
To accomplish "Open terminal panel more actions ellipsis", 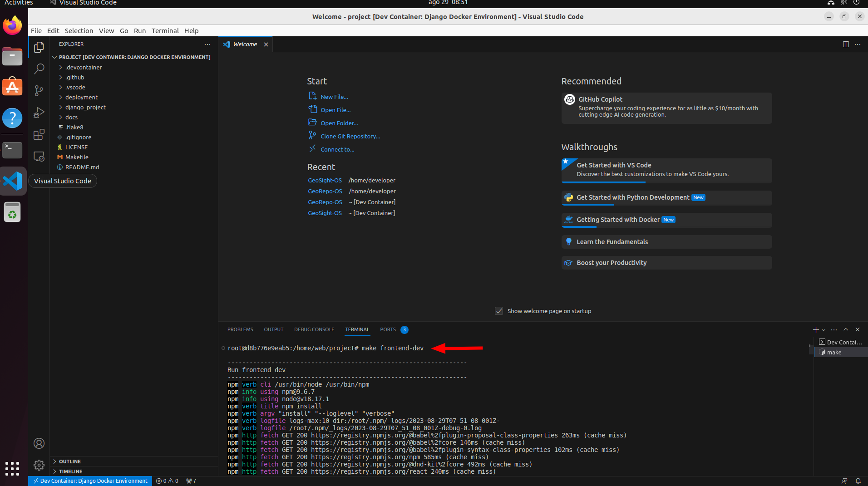I will (834, 330).
